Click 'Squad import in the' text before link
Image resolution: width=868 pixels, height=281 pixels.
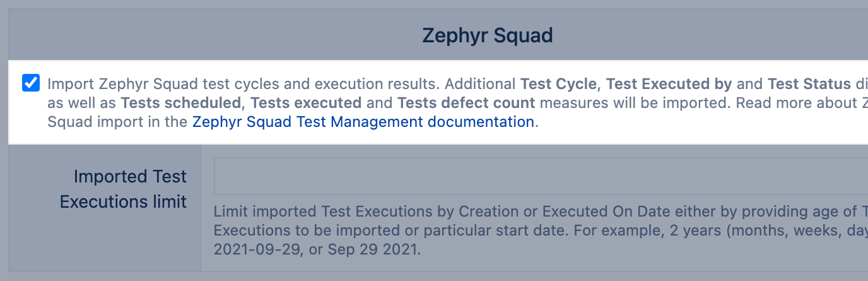(118, 122)
